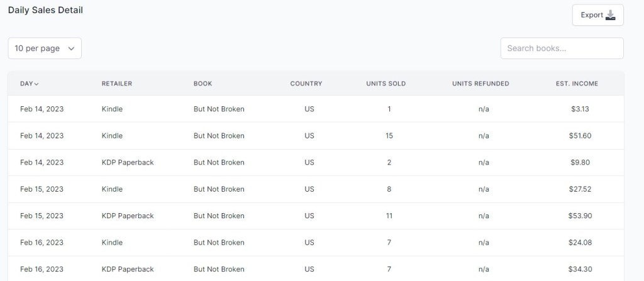
Task: Focus the Search books field
Action: coord(562,48)
